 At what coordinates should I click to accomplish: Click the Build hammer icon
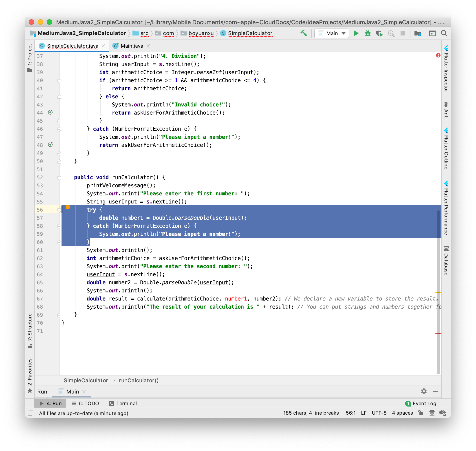click(x=304, y=33)
